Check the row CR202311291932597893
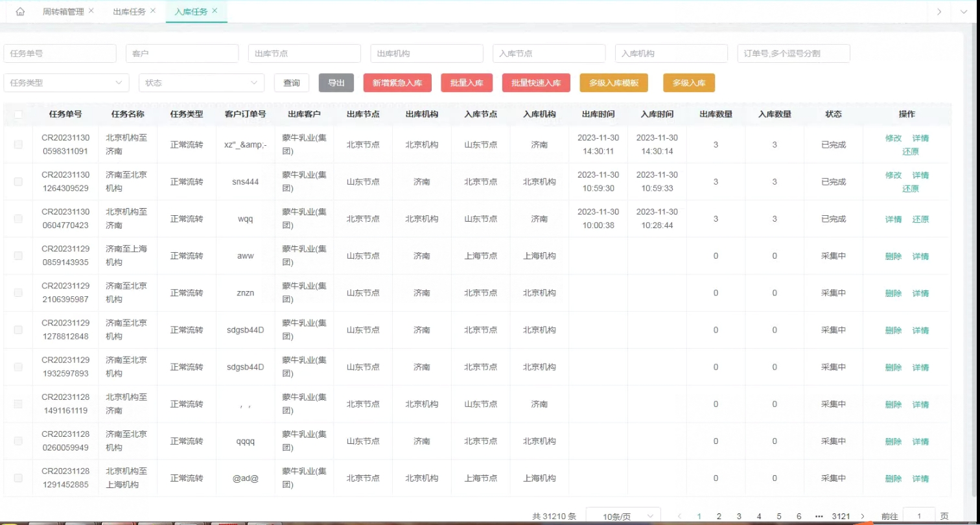 click(x=18, y=367)
